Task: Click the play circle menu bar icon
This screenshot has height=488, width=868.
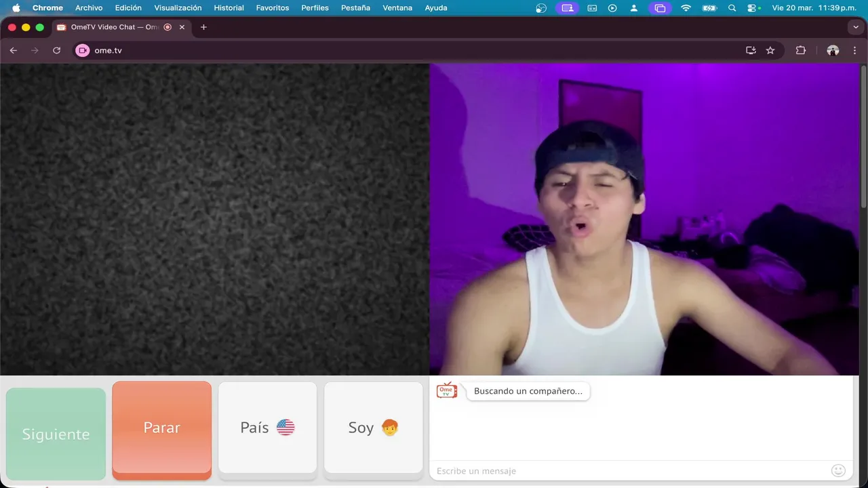Action: pos(612,8)
